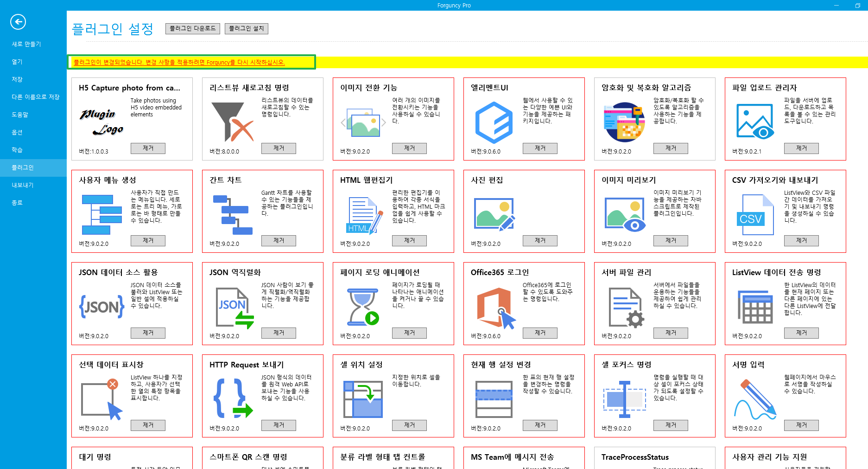Screen dimensions: 868x469
Task: Open 옵션 in the sidebar
Action: pyautogui.click(x=33, y=132)
